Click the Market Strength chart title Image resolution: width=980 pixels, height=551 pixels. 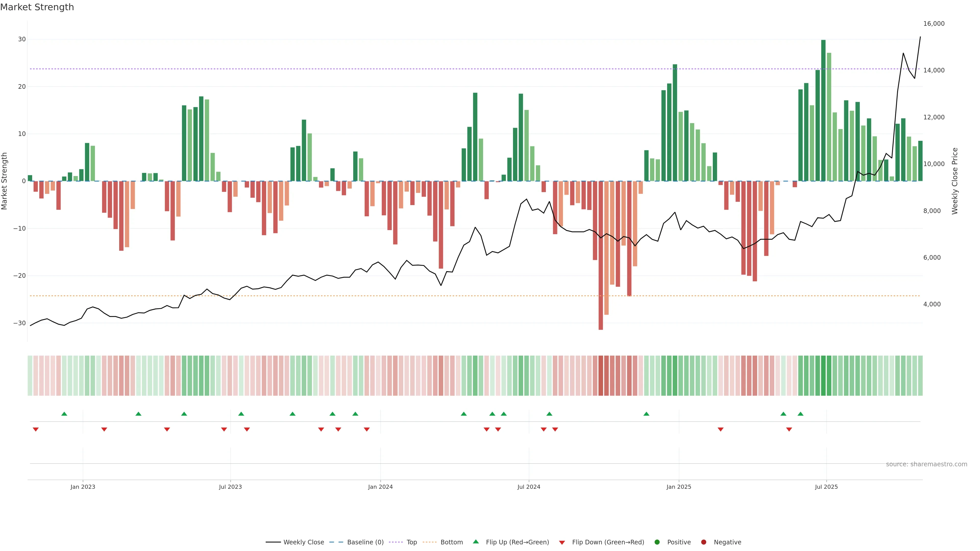[x=37, y=7]
